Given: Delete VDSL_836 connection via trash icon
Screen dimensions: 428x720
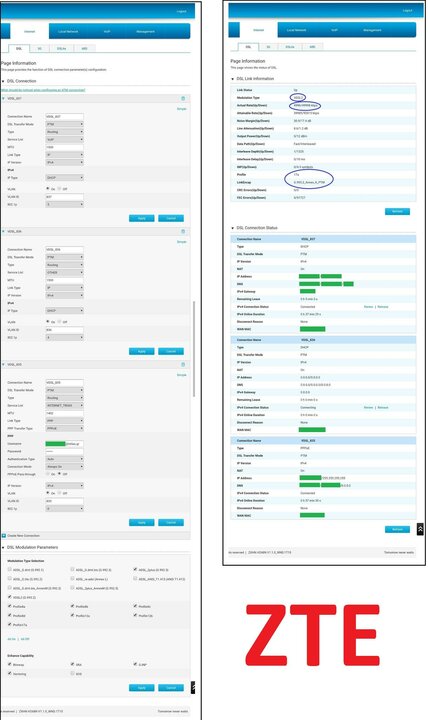Looking at the screenshot, I should tap(183, 231).
